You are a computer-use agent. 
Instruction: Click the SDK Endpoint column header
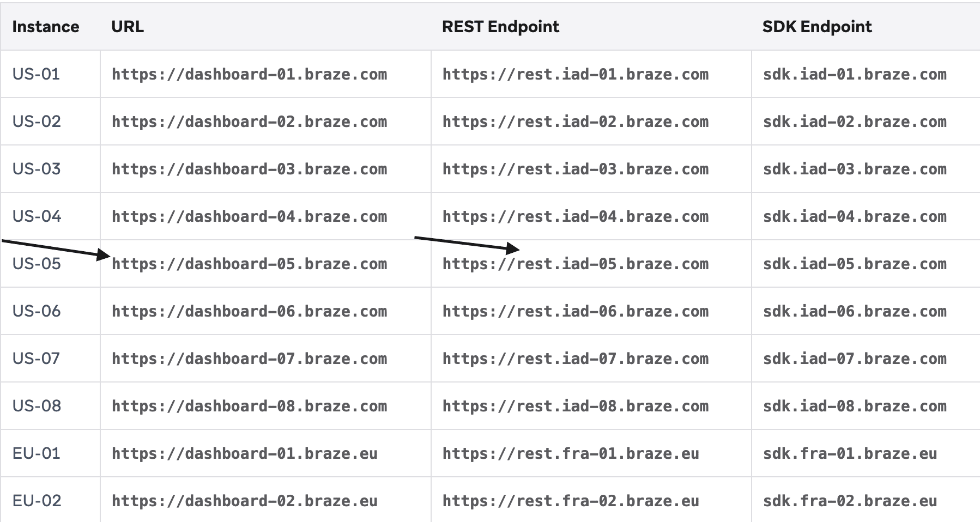pos(817,27)
